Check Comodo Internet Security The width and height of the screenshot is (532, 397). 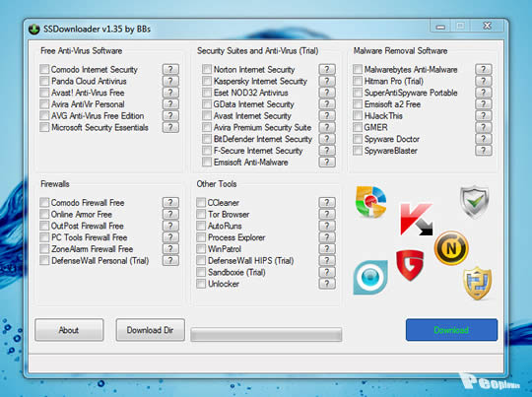pyautogui.click(x=44, y=69)
